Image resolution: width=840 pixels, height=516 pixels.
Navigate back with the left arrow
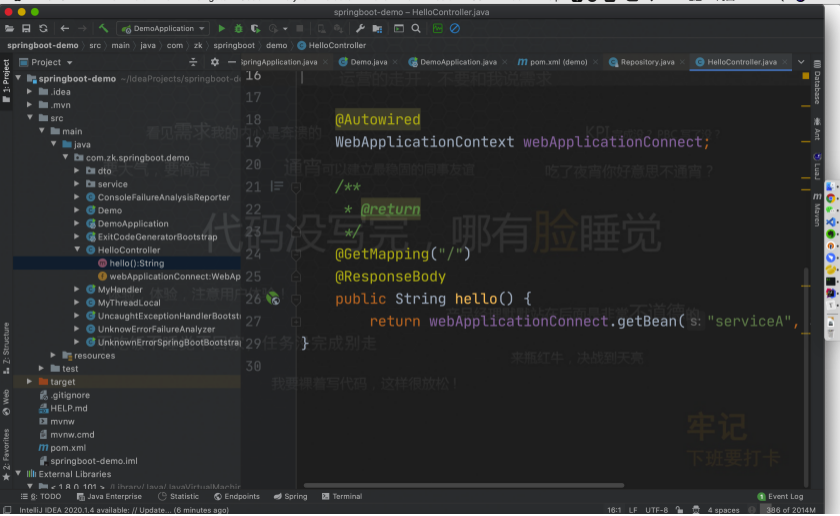[65, 28]
